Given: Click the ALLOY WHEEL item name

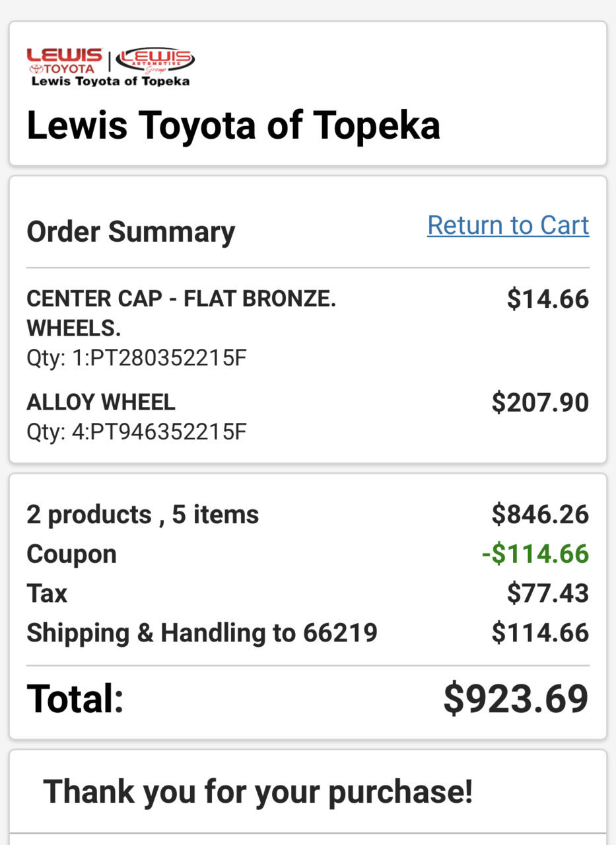Looking at the screenshot, I should pyautogui.click(x=101, y=402).
